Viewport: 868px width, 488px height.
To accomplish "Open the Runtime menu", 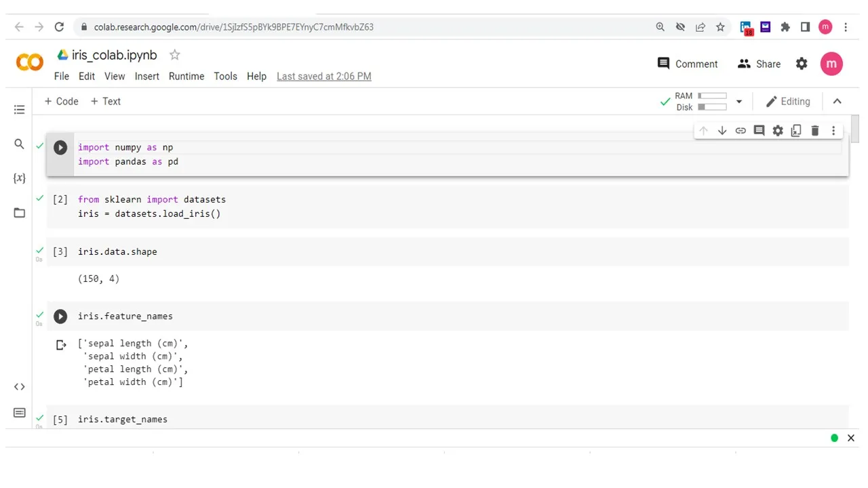I will (x=186, y=77).
